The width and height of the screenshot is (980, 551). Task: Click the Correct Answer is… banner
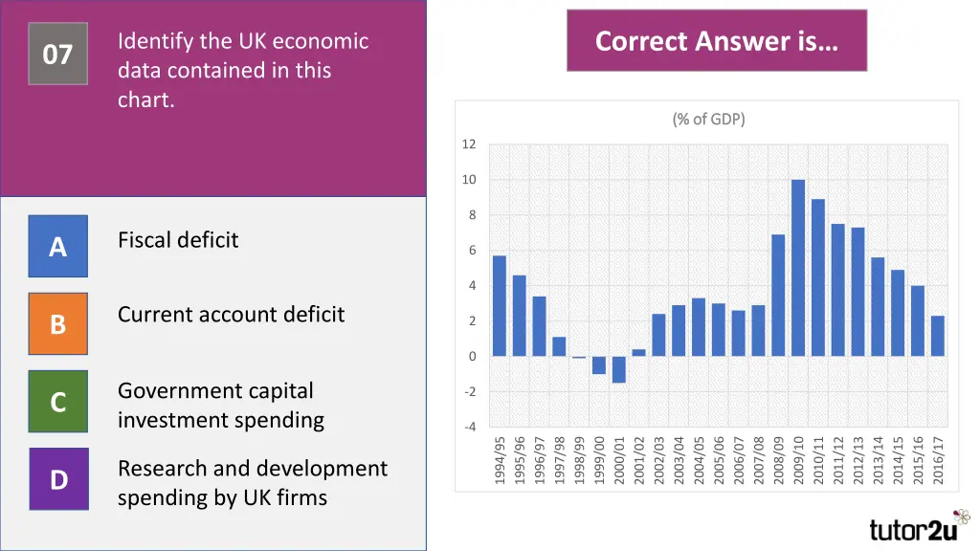[717, 40]
